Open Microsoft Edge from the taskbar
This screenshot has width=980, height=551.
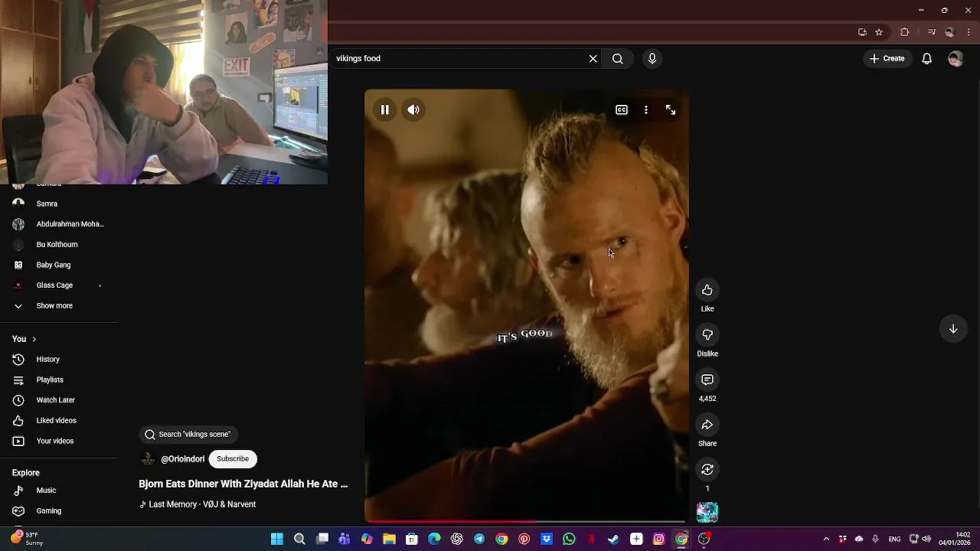pyautogui.click(x=434, y=539)
